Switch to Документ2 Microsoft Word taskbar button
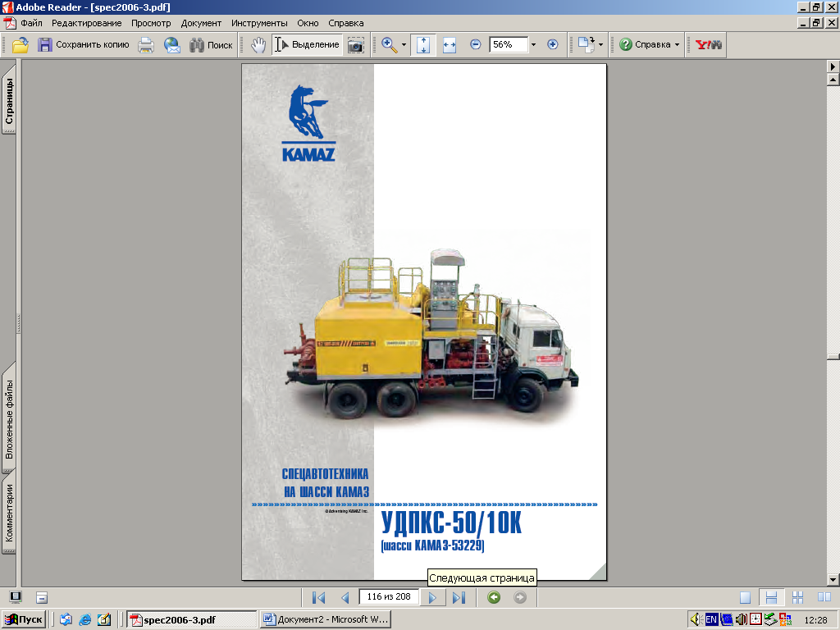Image resolution: width=840 pixels, height=630 pixels. (x=325, y=620)
